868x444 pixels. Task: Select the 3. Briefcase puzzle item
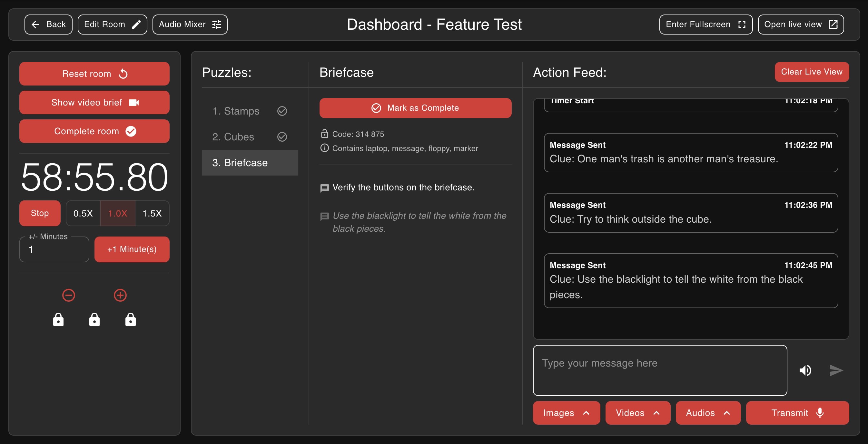pos(250,163)
